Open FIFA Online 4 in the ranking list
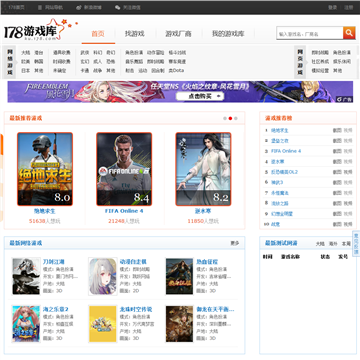 click(x=286, y=151)
